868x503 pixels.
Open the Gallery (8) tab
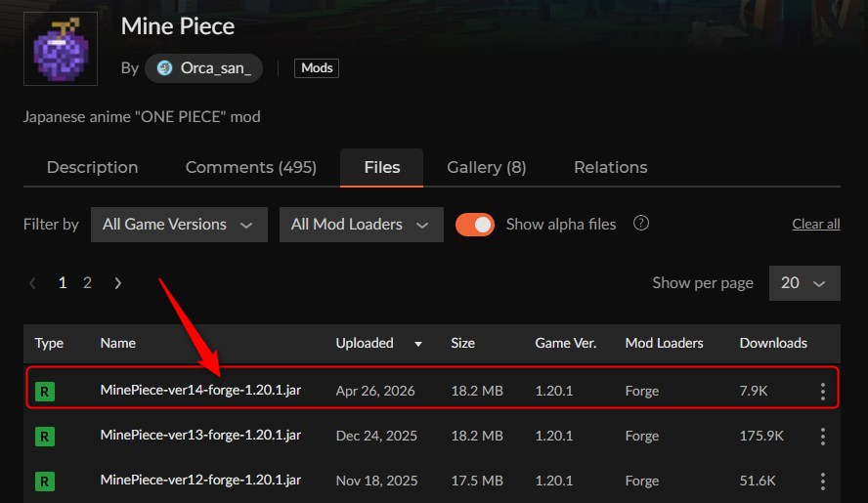(487, 167)
